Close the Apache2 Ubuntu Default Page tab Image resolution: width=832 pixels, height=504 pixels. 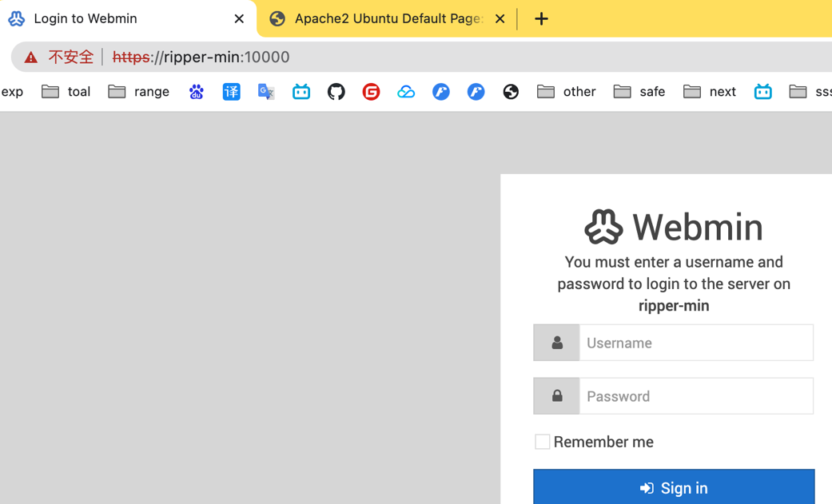coord(500,19)
